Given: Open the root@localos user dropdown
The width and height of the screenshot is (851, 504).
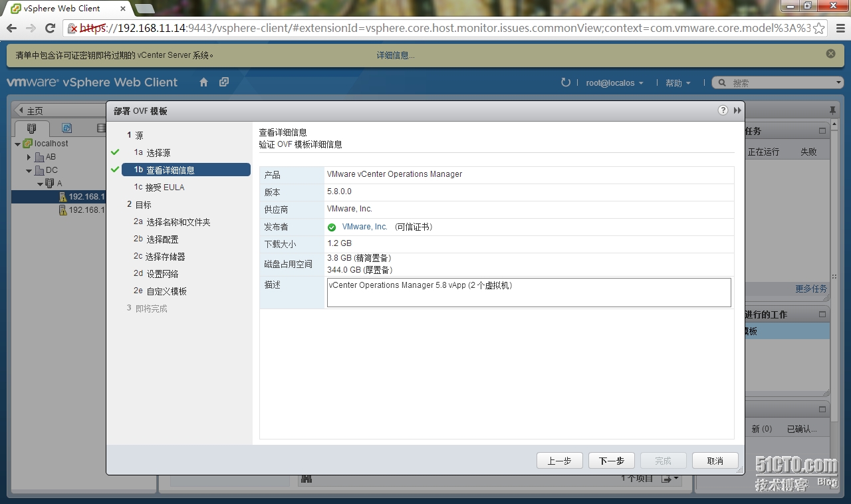Looking at the screenshot, I should pyautogui.click(x=614, y=83).
